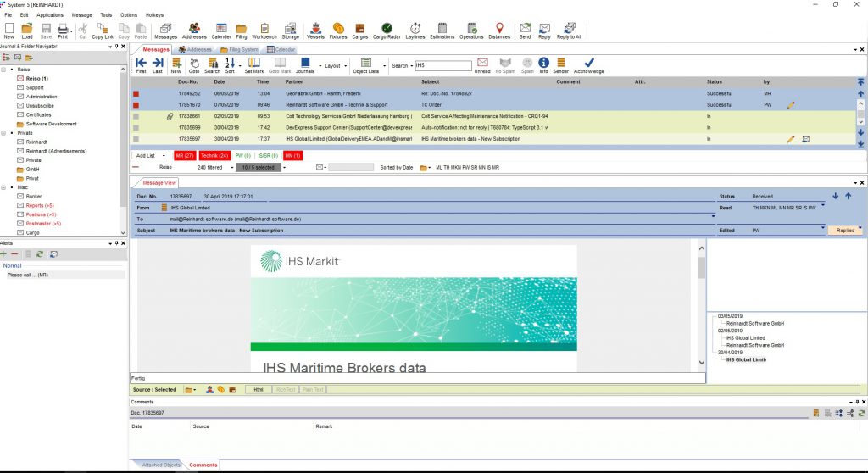Toggle the red flag on GeoFabrik message row
Image resolution: width=868 pixels, height=473 pixels.
click(x=136, y=93)
